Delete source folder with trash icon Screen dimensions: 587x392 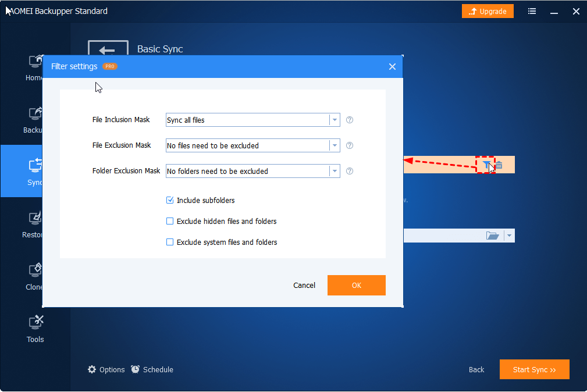(499, 165)
